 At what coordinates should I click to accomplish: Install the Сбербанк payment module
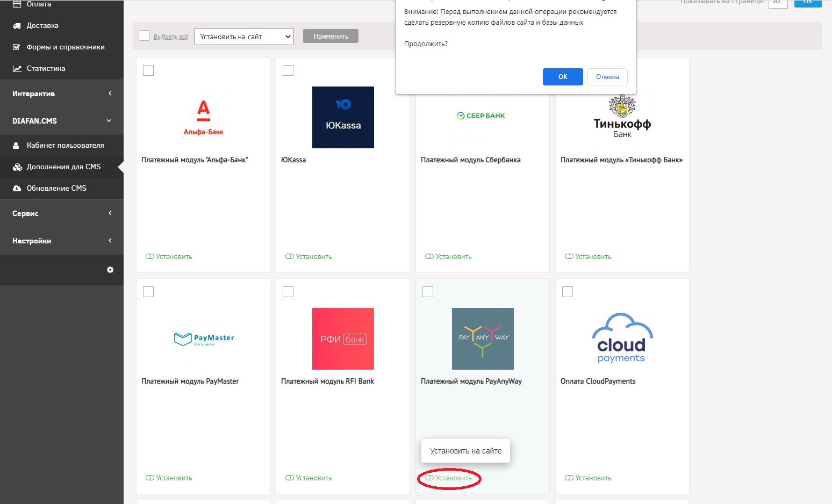tap(453, 257)
